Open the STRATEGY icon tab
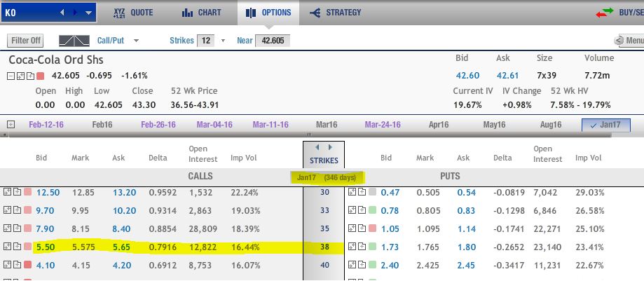This screenshot has height=281, width=644. [315, 13]
